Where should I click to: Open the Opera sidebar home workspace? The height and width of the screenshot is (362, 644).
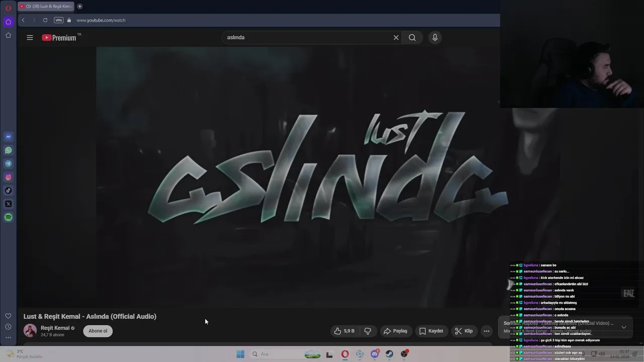[8, 22]
